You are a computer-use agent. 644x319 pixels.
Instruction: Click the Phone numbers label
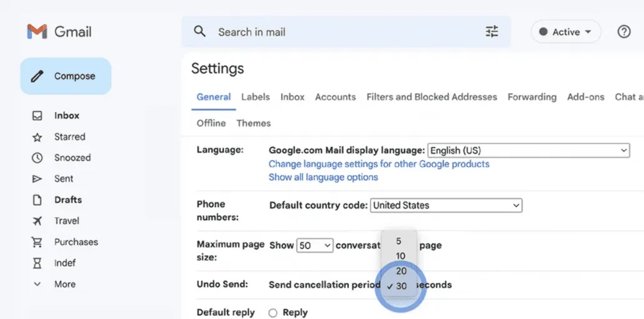tap(218, 210)
